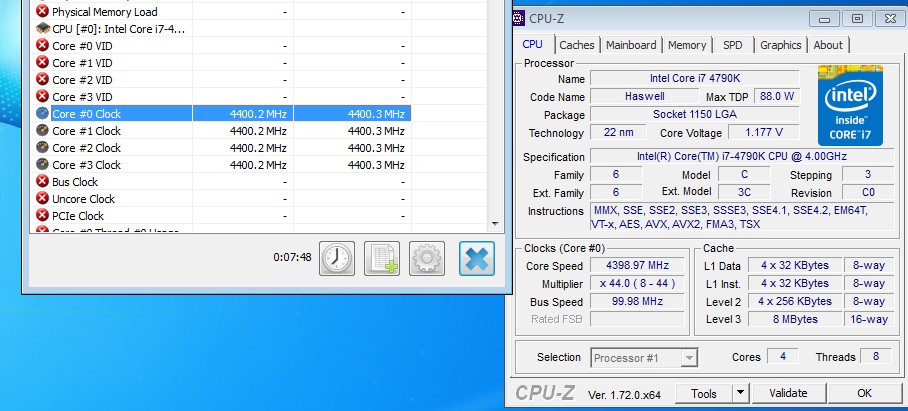Image resolution: width=908 pixels, height=411 pixels.
Task: Click the Threads value 8
Action: [876, 356]
